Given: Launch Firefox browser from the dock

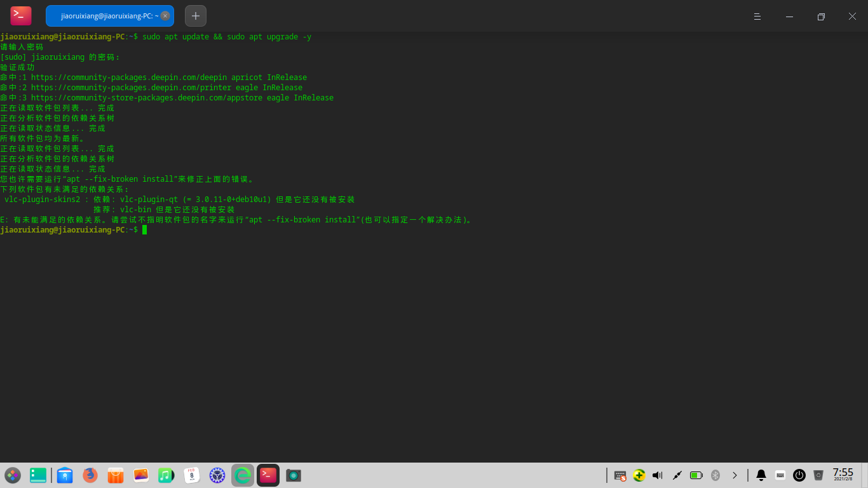Looking at the screenshot, I should pyautogui.click(x=90, y=475).
